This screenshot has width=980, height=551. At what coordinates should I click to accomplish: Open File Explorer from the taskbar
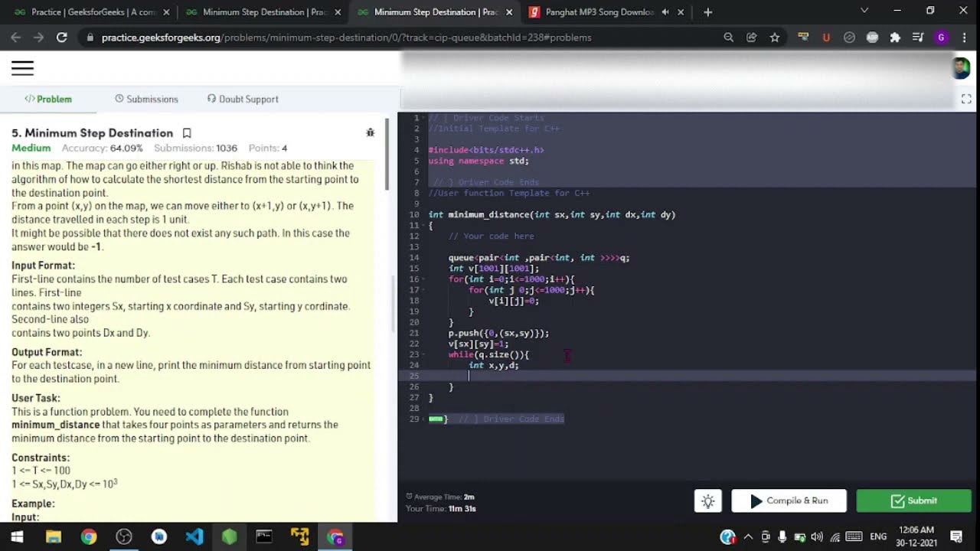(53, 536)
